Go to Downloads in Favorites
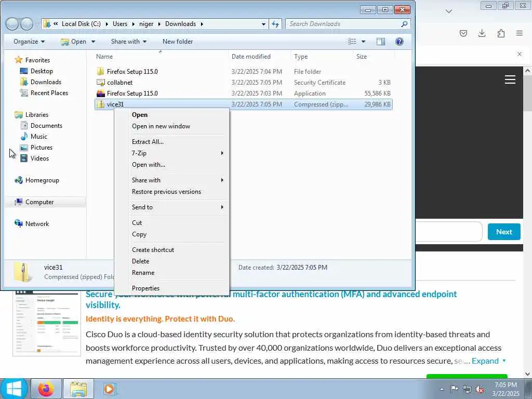 46,82
